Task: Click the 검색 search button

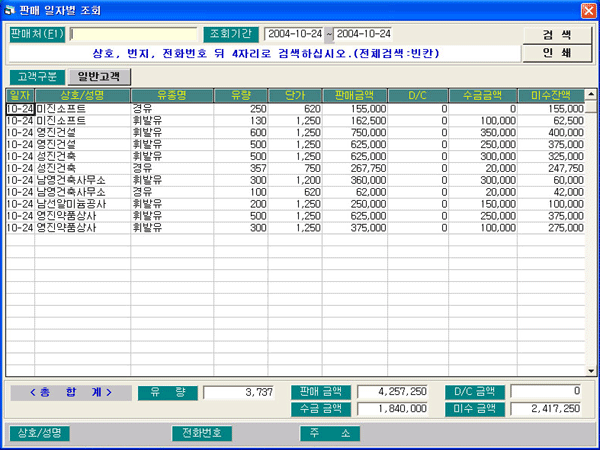Action: [557, 35]
